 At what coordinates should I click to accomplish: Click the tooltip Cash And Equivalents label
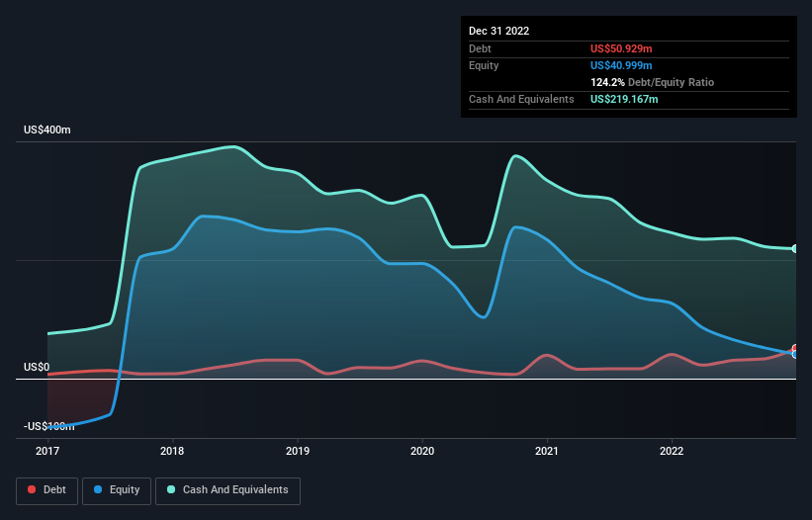[x=521, y=99]
